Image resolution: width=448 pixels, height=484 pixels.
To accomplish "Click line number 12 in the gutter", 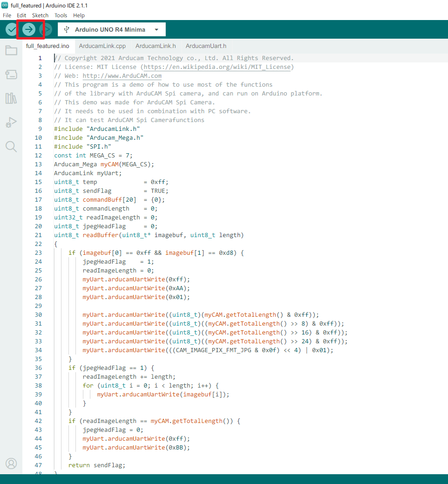I will [x=38, y=156].
